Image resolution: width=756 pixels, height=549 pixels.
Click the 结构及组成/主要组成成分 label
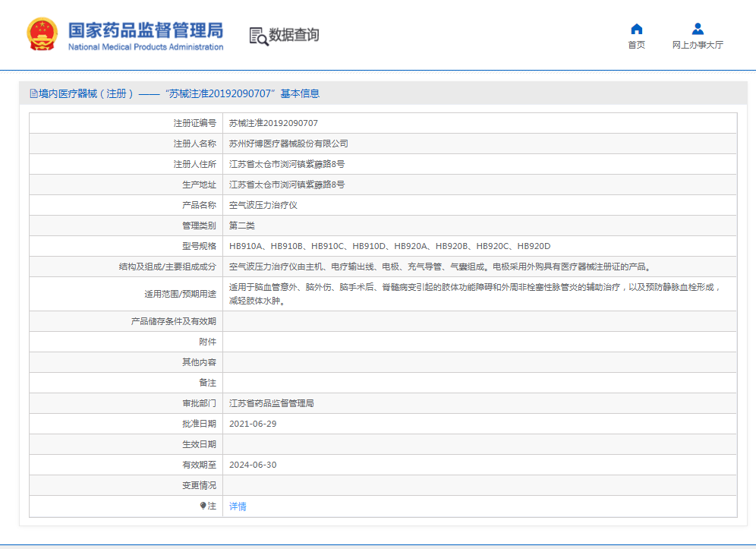point(167,267)
